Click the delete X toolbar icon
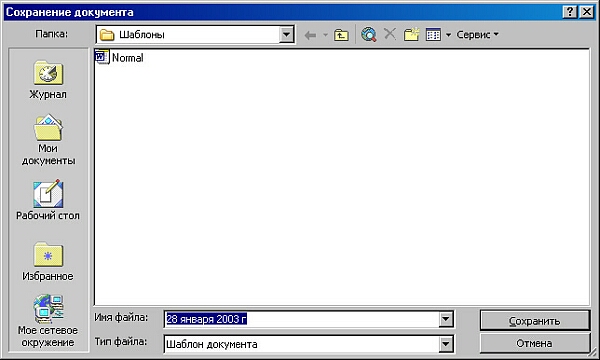This screenshot has width=600, height=360. point(390,34)
